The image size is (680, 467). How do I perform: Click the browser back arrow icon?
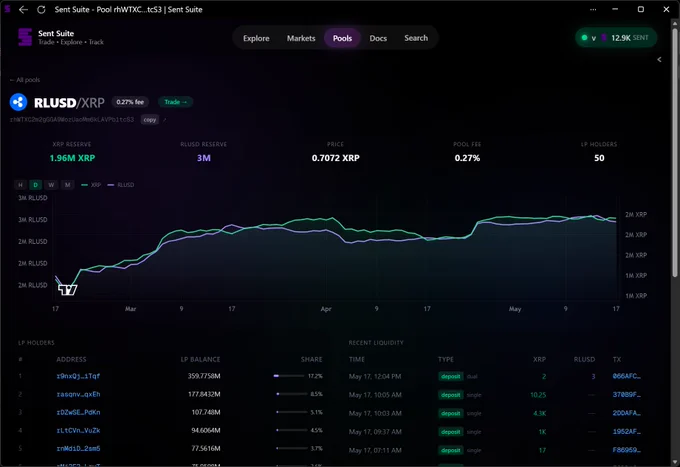click(x=23, y=10)
